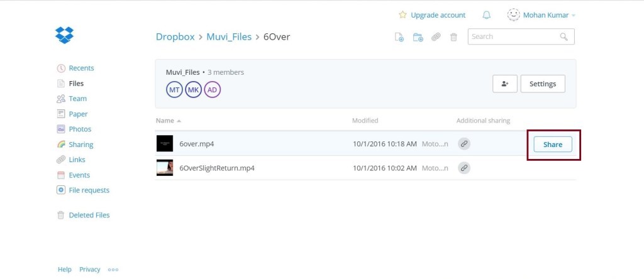Viewport: 644px width, 279px height.
Task: Click the share link paperclip toolbar icon
Action: coord(436,37)
